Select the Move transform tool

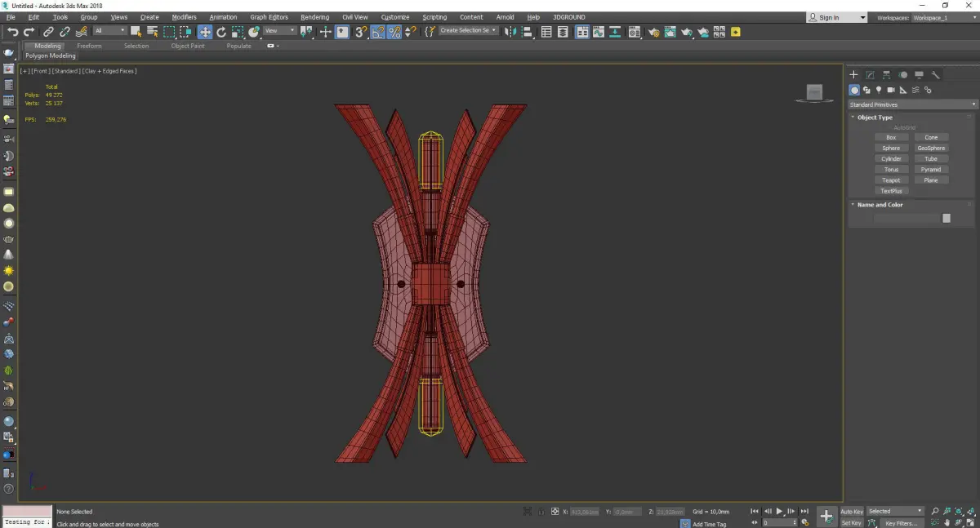point(204,32)
